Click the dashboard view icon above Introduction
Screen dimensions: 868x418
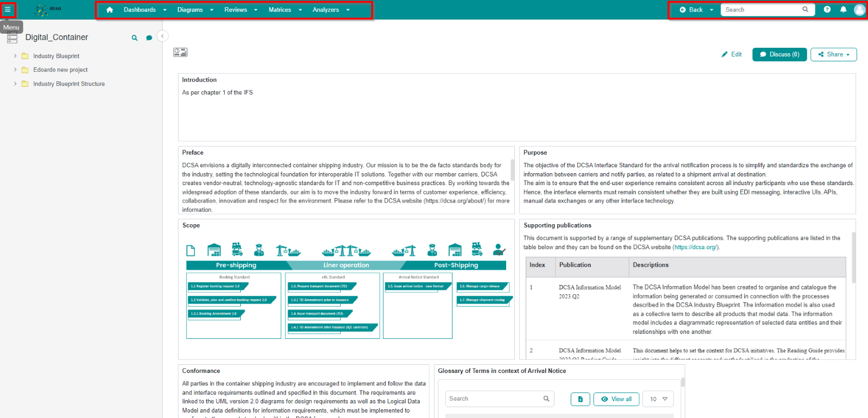pos(180,52)
